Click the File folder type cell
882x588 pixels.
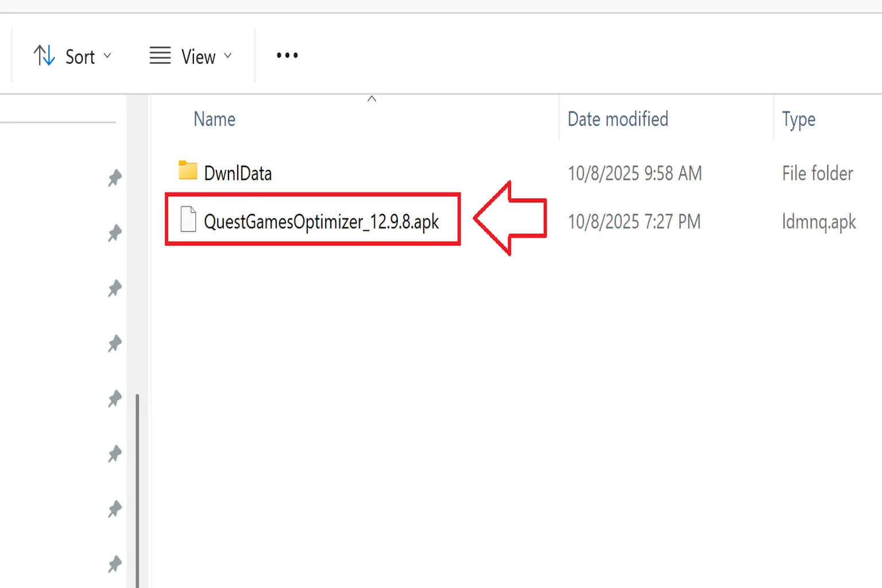pos(818,173)
